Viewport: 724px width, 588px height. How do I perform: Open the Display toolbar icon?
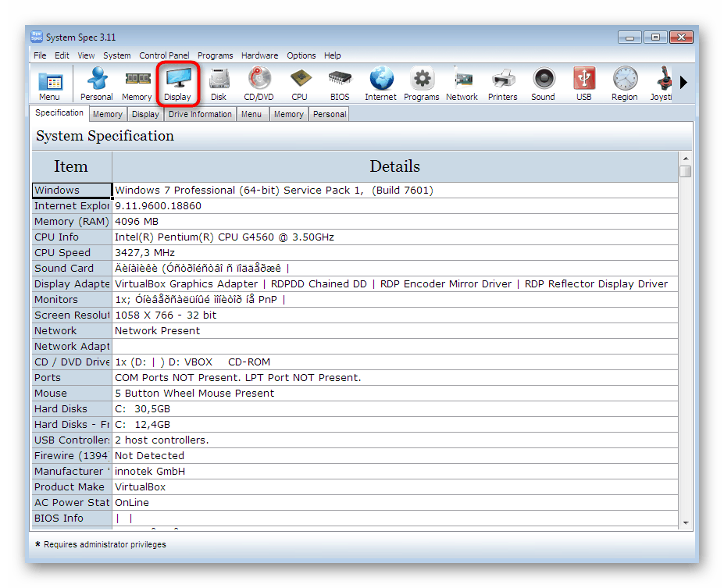coord(178,84)
